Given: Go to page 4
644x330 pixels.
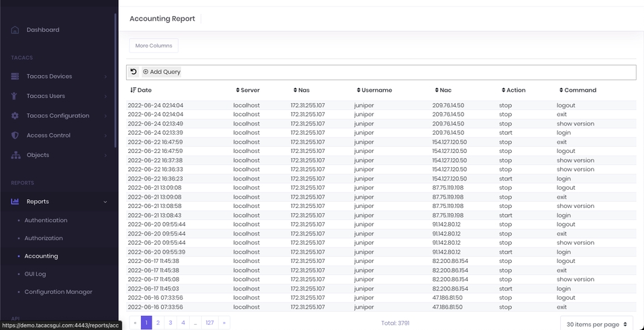Looking at the screenshot, I should click(x=183, y=323).
